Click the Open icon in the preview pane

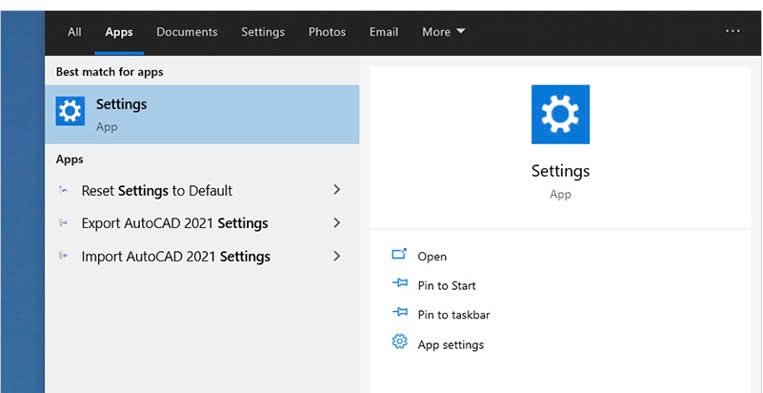(399, 254)
